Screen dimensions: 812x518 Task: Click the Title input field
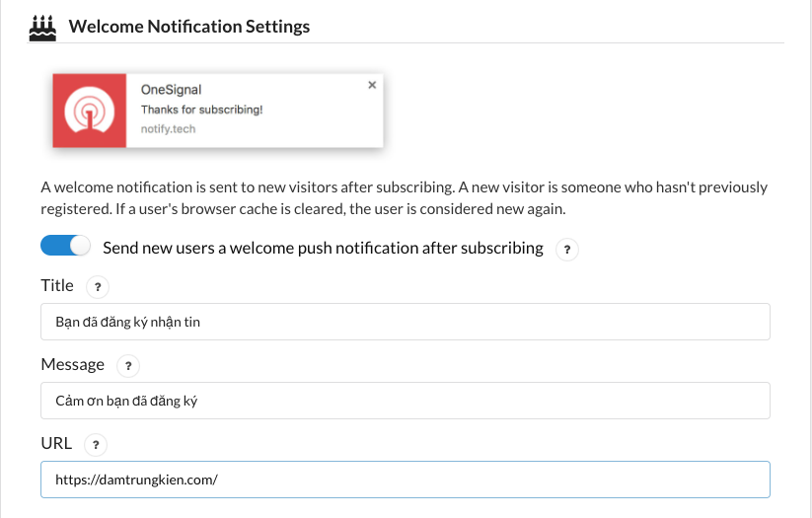click(406, 322)
